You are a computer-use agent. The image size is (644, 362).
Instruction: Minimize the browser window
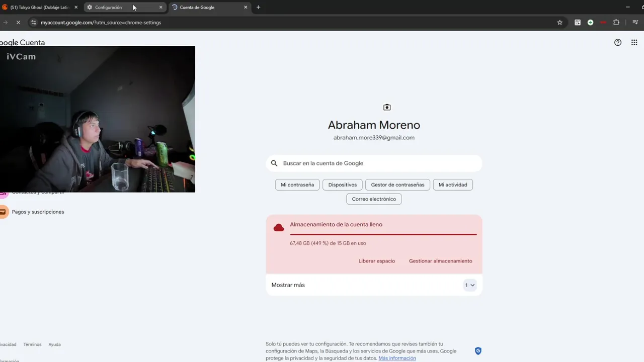point(628,8)
